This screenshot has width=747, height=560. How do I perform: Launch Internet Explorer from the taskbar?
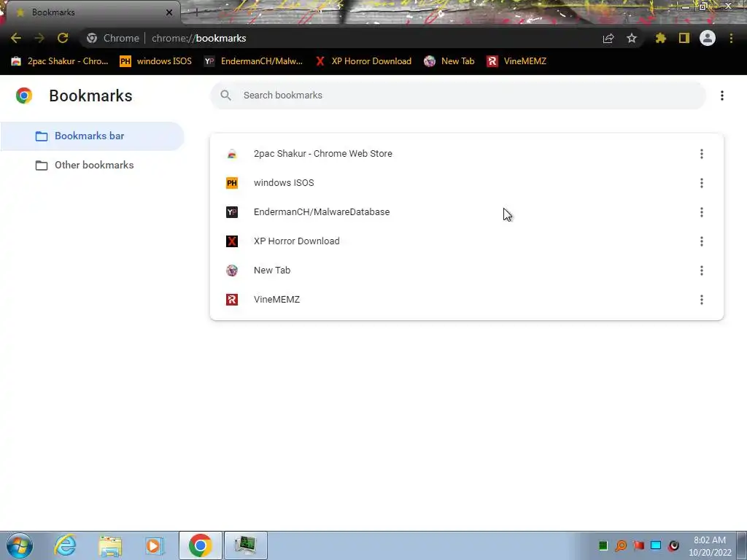click(x=65, y=545)
